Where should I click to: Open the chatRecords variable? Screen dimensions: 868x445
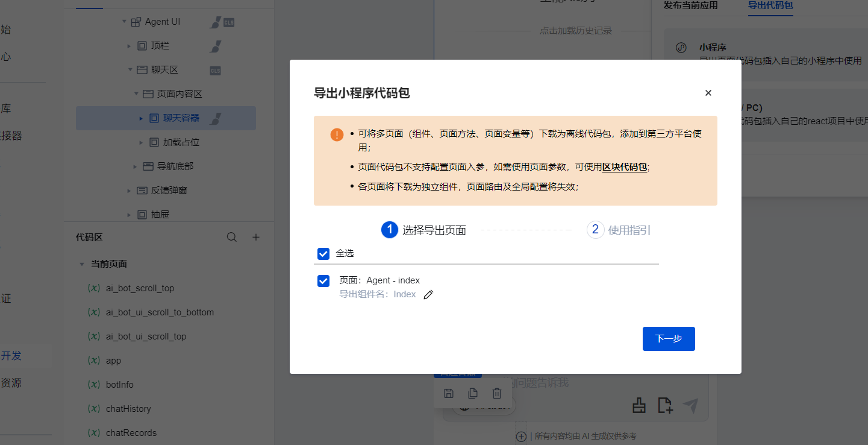pos(131,433)
